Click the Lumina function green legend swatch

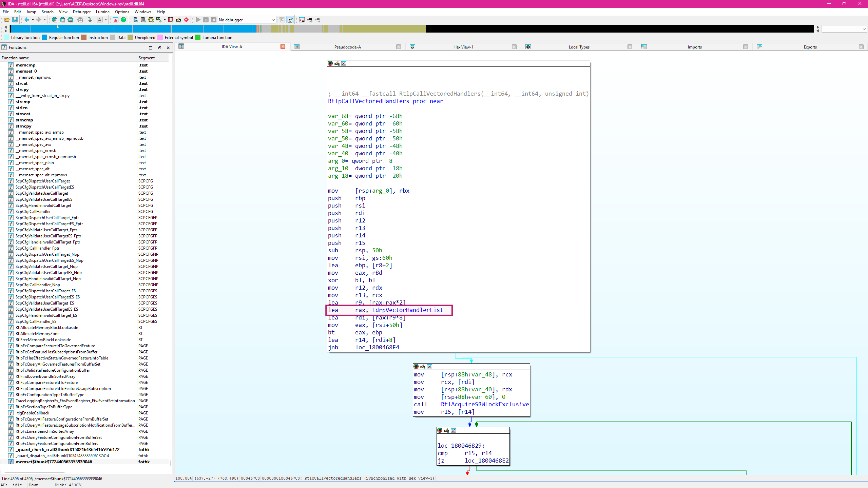198,37
